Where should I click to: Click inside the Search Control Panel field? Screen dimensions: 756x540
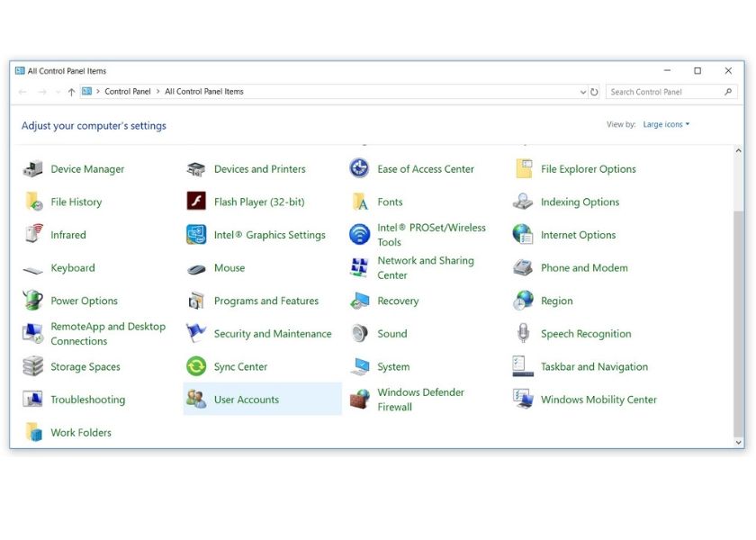coord(664,92)
